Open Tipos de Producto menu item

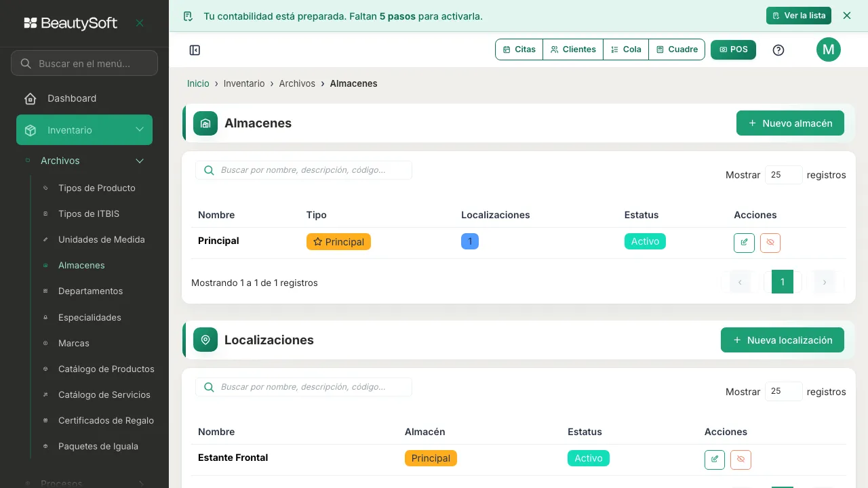[x=97, y=188]
